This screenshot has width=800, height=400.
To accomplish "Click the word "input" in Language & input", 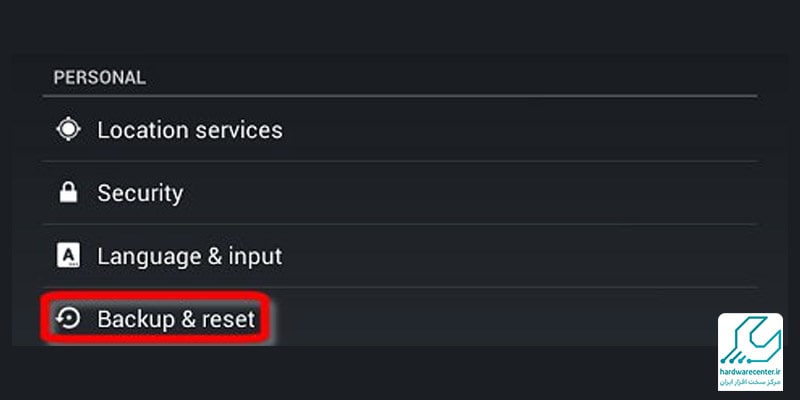I will [x=252, y=256].
